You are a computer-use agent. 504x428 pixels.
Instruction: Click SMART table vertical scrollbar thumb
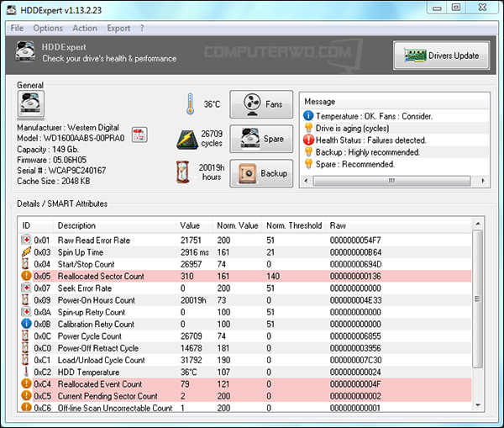[478, 299]
